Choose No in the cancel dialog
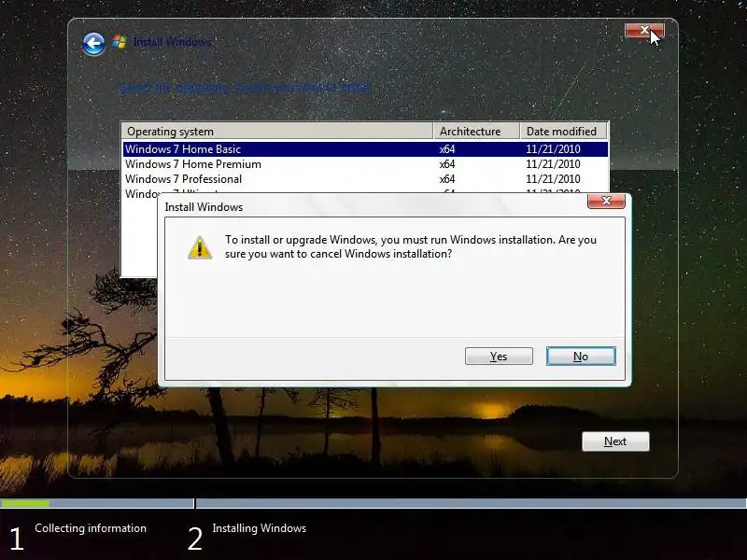 pos(581,357)
